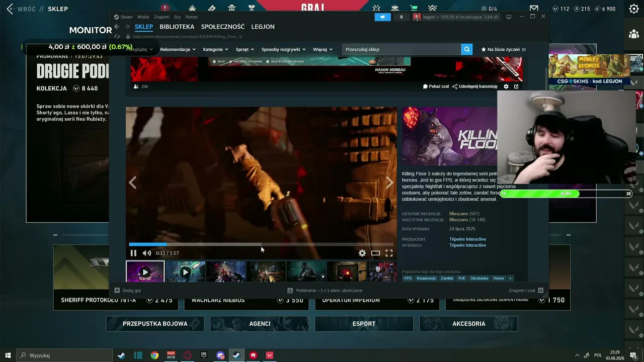Seek on the trailer progress bar
Viewport: 644px width, 362px height.
261,245
